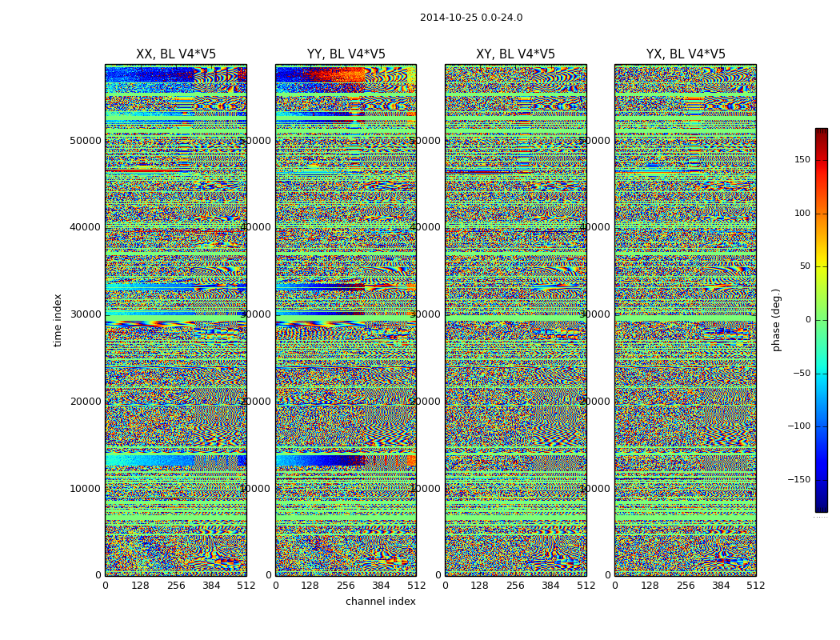The height and width of the screenshot is (640, 840).
Task: Click the "YX, BL V4*V5" subplot title
Action: point(686,54)
